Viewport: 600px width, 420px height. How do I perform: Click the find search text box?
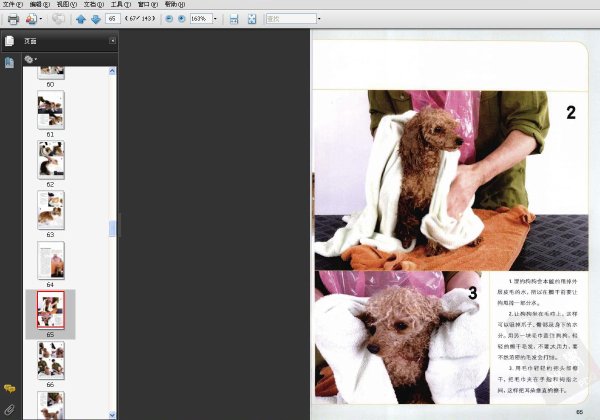(291, 18)
